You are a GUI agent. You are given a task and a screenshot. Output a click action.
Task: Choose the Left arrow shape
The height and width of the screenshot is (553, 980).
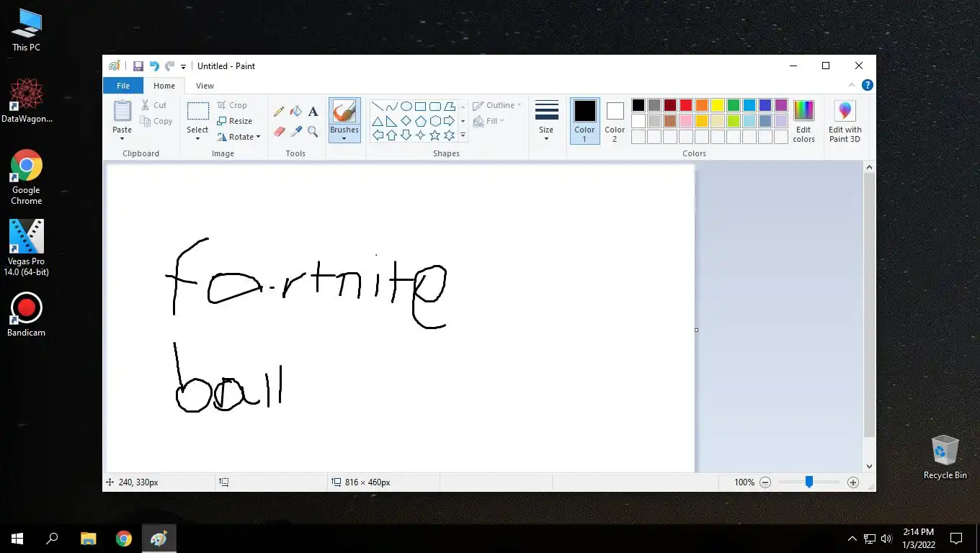378,135
